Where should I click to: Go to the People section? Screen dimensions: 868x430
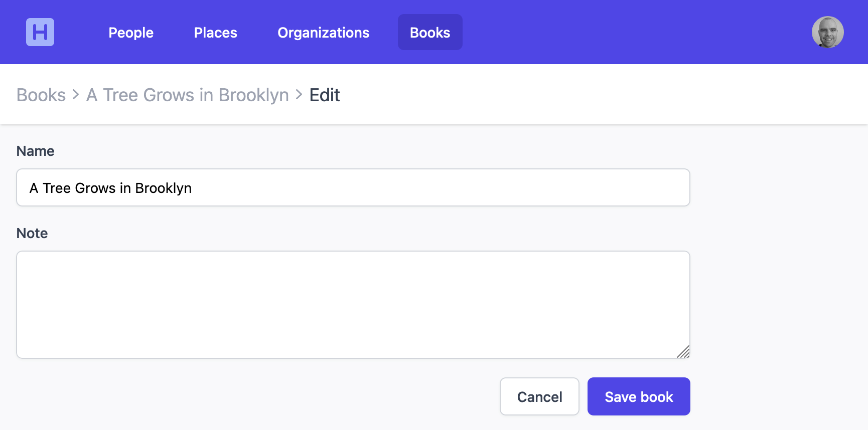(x=131, y=33)
